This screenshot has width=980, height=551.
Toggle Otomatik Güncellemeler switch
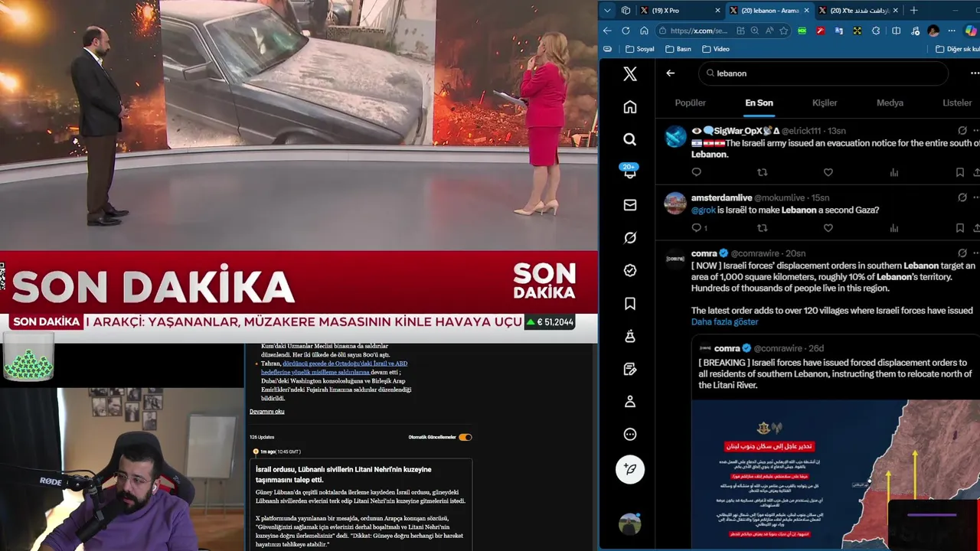pos(465,437)
